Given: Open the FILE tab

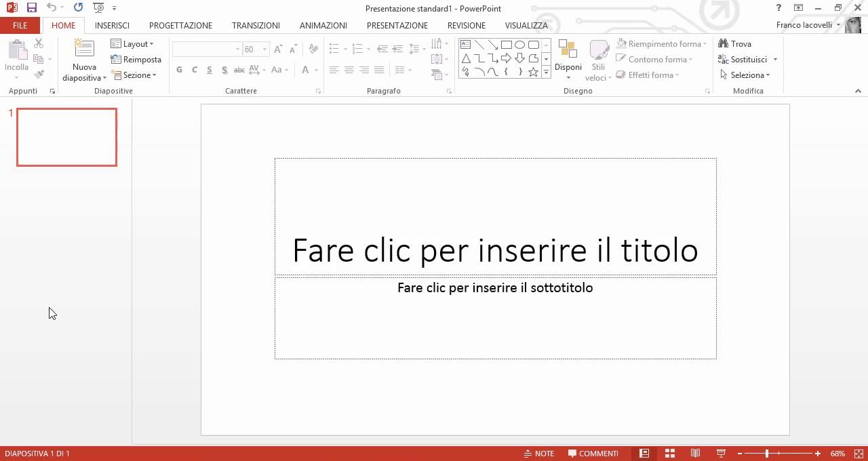Looking at the screenshot, I should (x=20, y=25).
